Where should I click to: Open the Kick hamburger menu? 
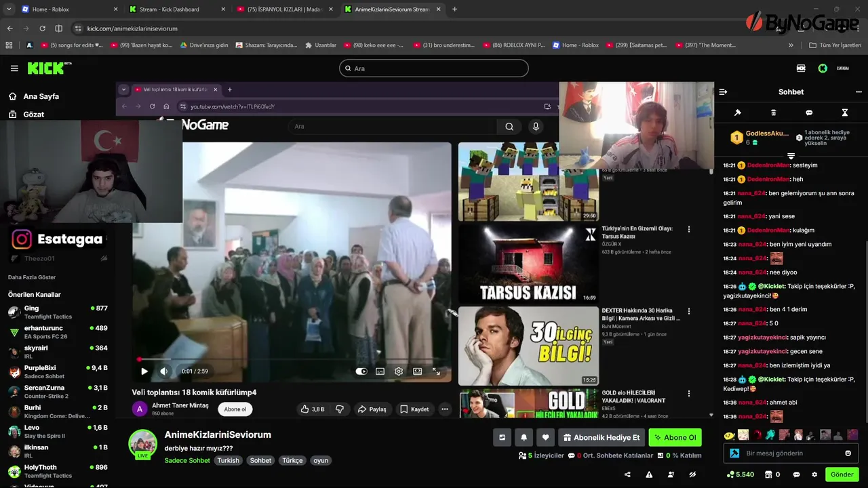tap(14, 68)
